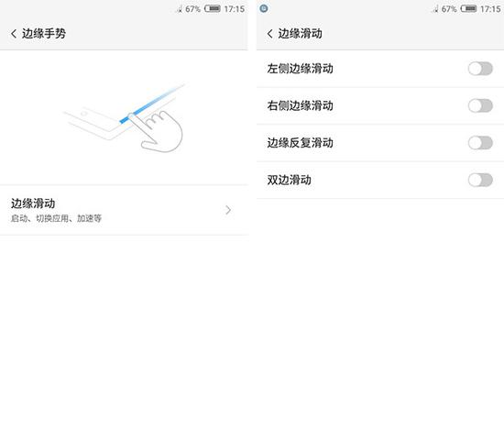The width and height of the screenshot is (504, 440).
Task: Select 左侧边缘滑动 label row
Action: coord(380,69)
